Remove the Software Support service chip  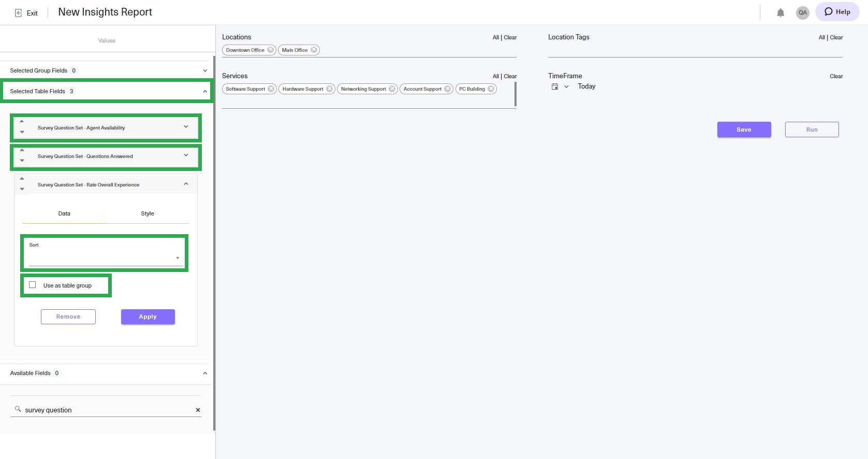[x=271, y=89]
